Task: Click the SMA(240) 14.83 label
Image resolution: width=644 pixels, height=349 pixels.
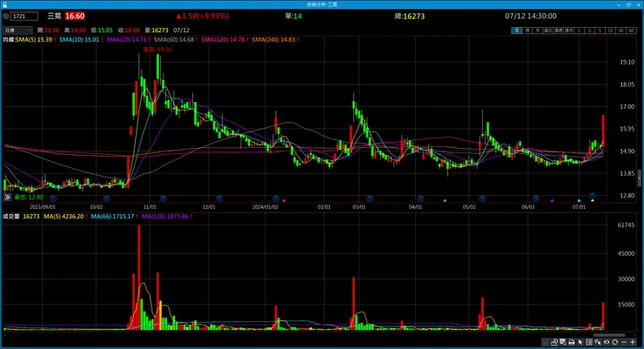Action: coord(273,40)
